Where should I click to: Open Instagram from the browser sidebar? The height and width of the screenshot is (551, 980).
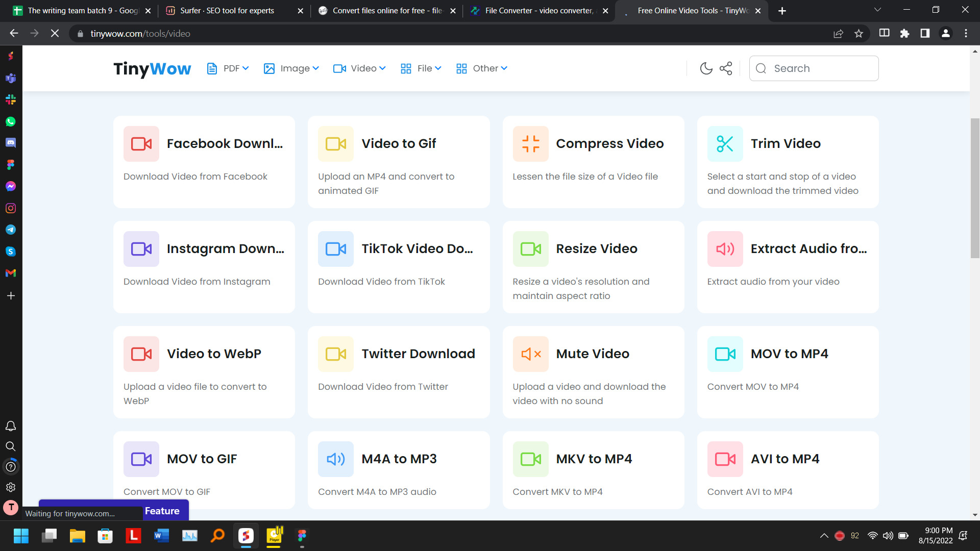[11, 208]
